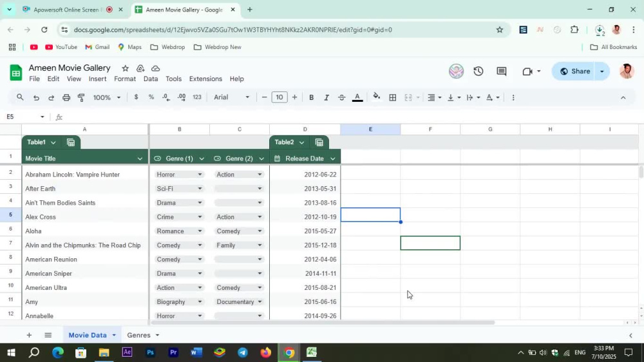Click the Table1 table options icon
The width and height of the screenshot is (644, 362).
click(x=71, y=142)
